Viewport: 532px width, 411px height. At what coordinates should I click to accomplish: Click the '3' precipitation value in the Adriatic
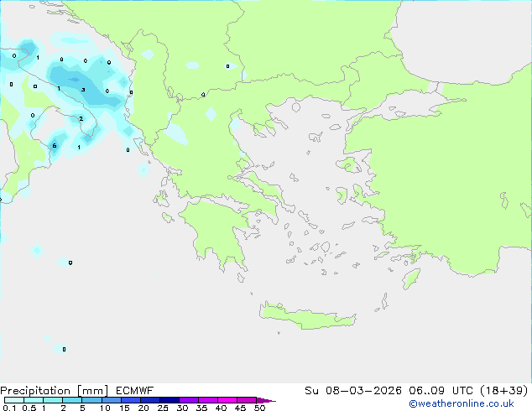pyautogui.click(x=83, y=90)
